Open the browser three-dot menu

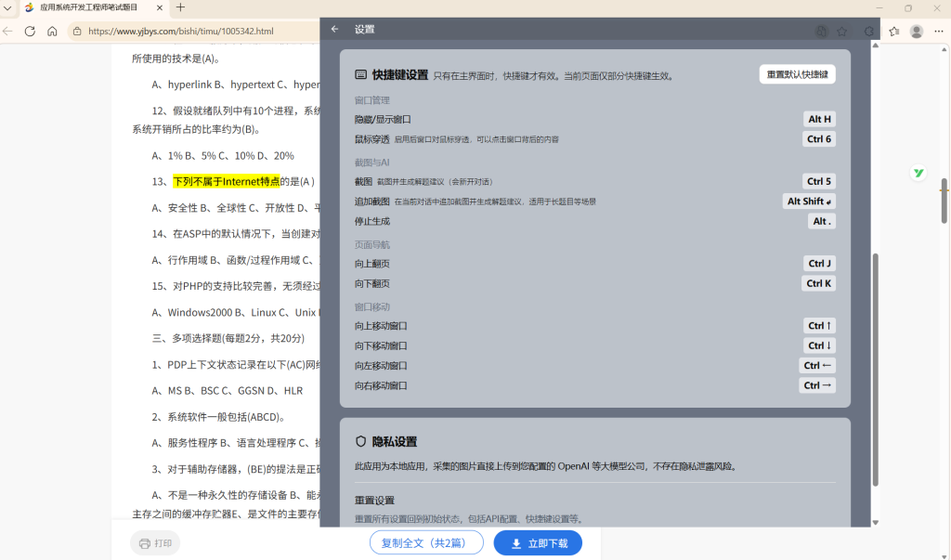(x=938, y=31)
